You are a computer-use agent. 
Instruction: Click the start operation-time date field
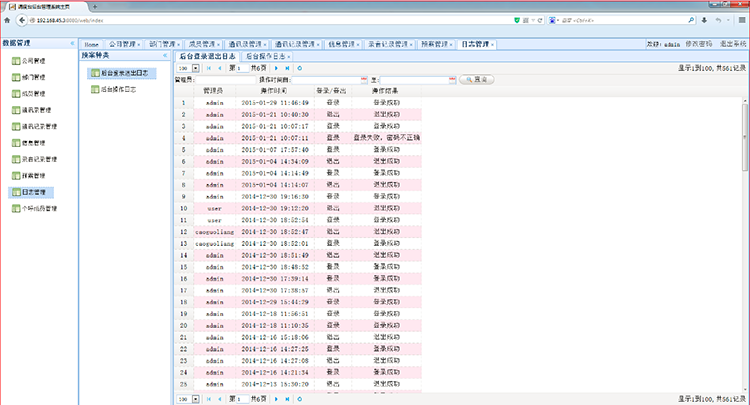tap(326, 80)
